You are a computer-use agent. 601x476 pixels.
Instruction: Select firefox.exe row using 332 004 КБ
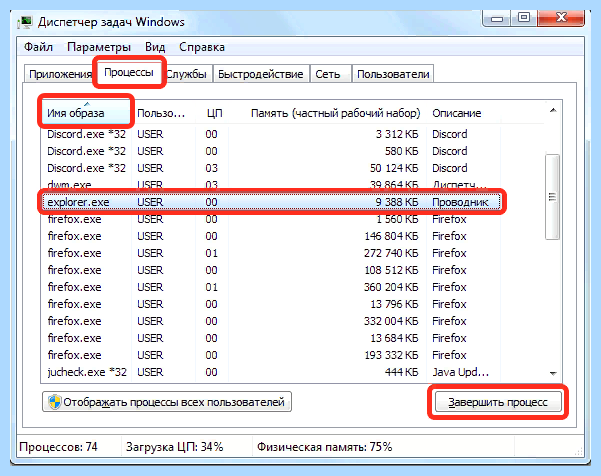point(271,321)
